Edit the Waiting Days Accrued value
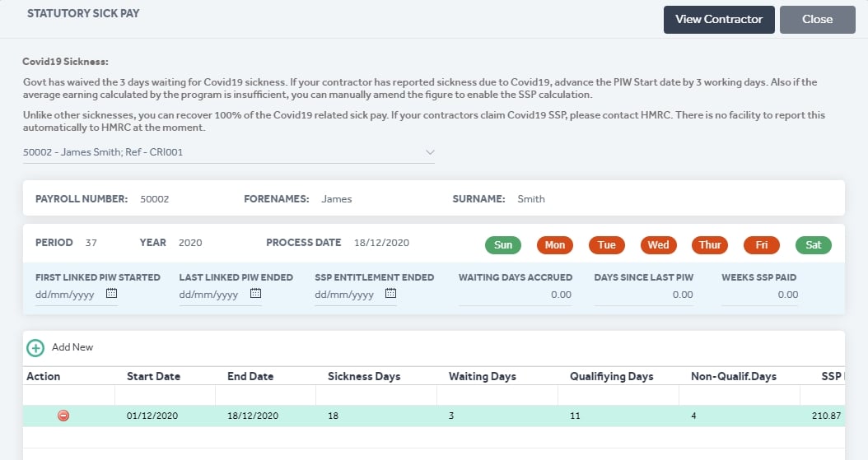This screenshot has height=460, width=868. (x=515, y=295)
